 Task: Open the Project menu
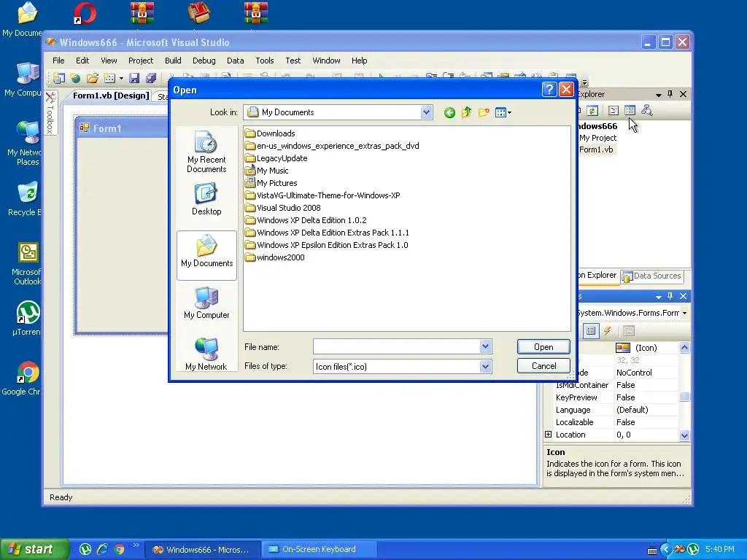pyautogui.click(x=141, y=61)
